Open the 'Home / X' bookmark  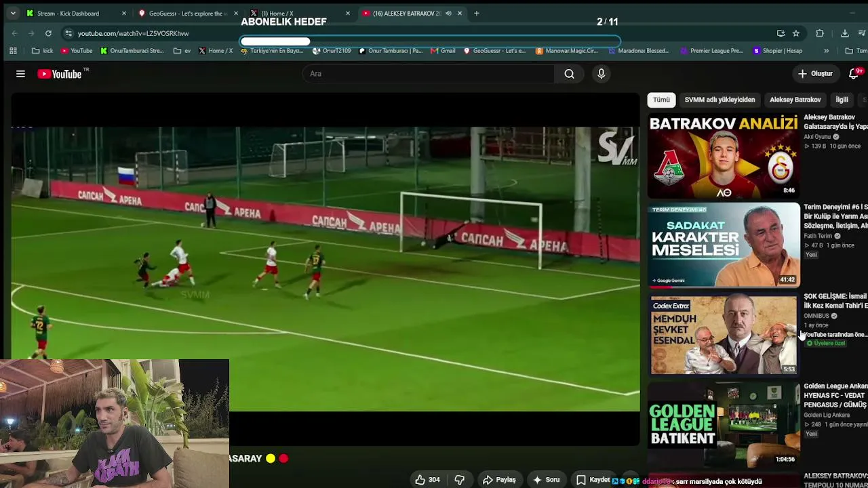click(216, 51)
